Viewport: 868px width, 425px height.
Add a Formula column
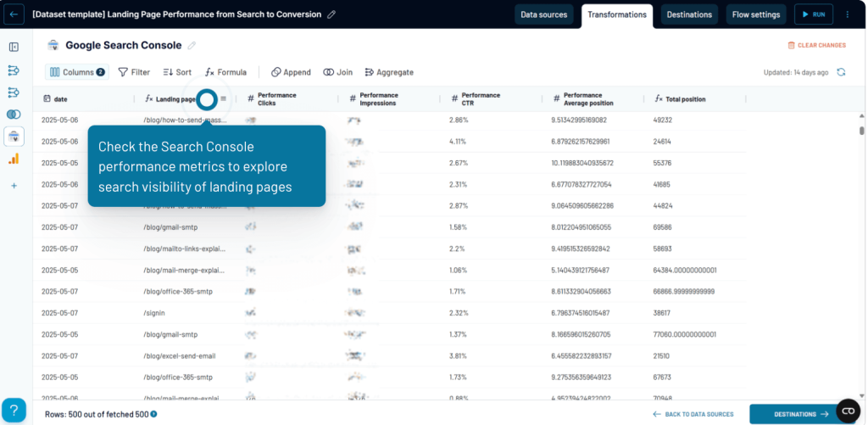[225, 72]
